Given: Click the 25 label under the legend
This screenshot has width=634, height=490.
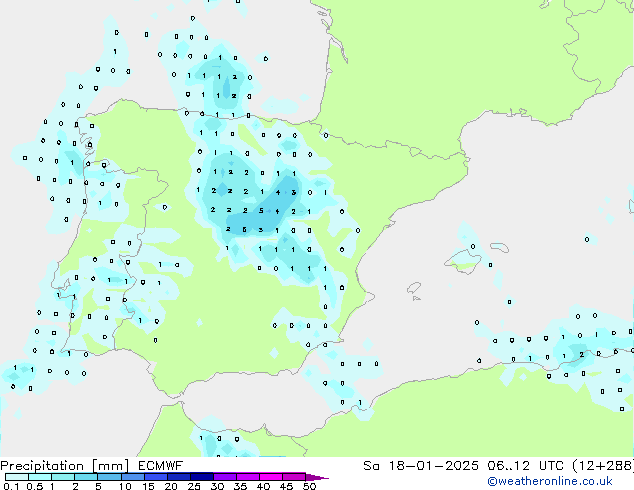Looking at the screenshot, I should (x=194, y=486).
